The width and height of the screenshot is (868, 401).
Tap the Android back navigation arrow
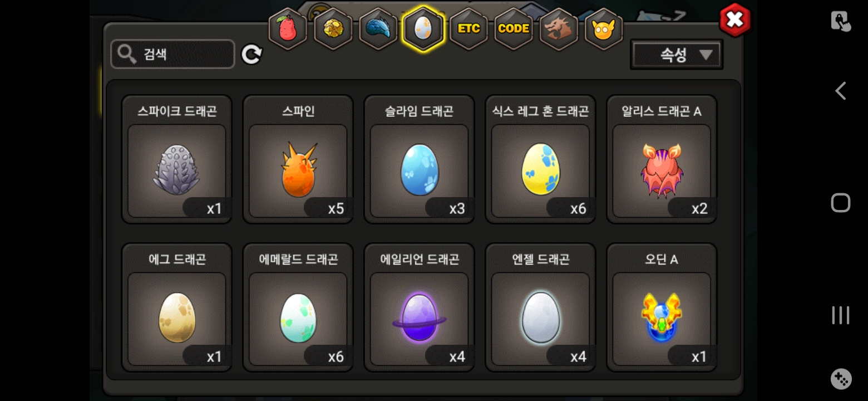(x=840, y=91)
